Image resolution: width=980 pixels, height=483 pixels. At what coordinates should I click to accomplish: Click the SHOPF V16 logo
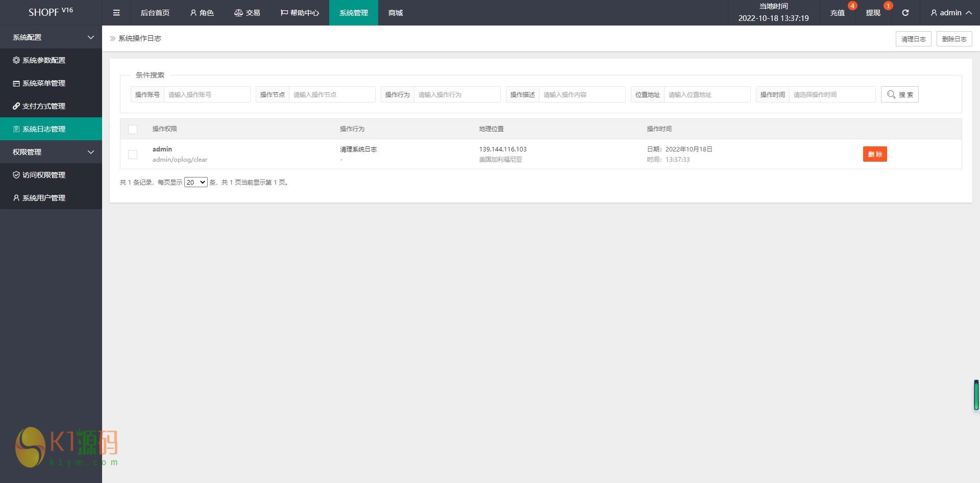[x=51, y=12]
